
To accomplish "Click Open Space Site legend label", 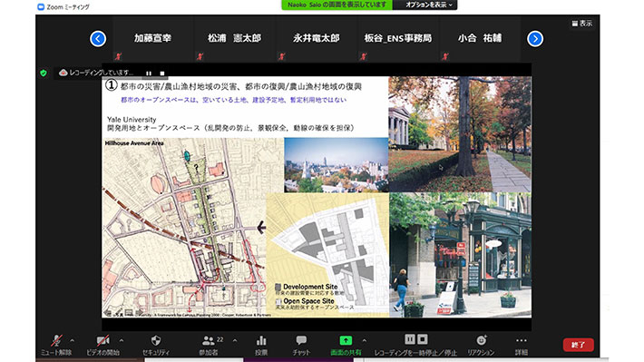I will [308, 301].
